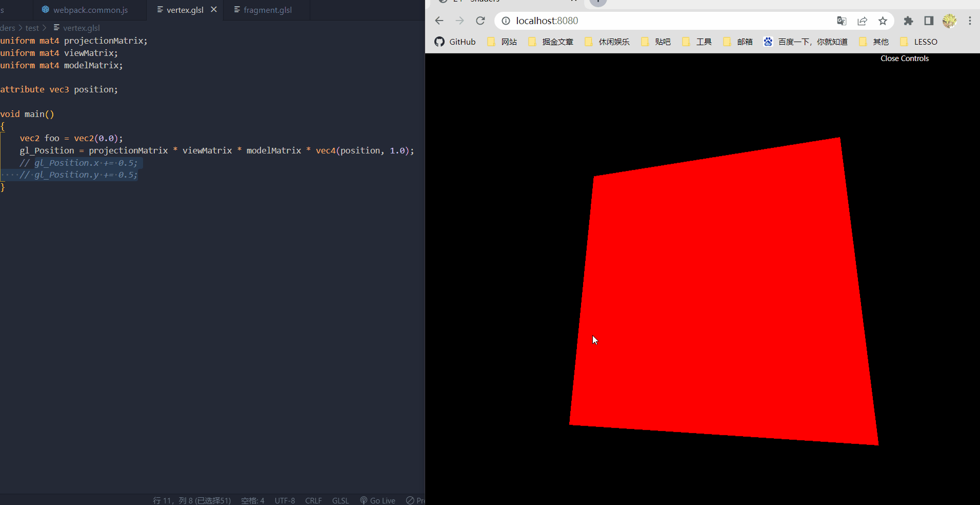
Task: Switch to the fragment.glsl editor tab
Action: pos(267,10)
